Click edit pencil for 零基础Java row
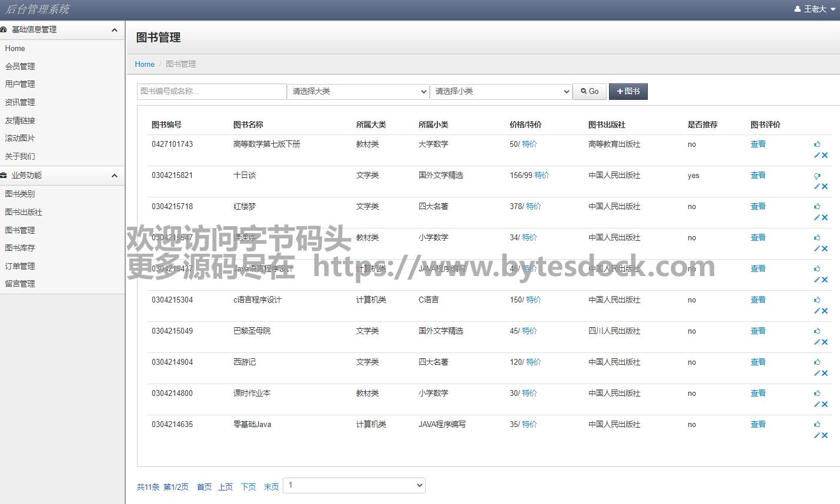The width and height of the screenshot is (840, 504). tap(816, 435)
